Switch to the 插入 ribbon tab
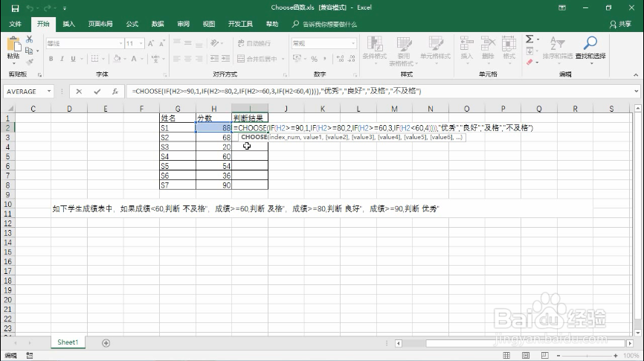 click(x=68, y=24)
